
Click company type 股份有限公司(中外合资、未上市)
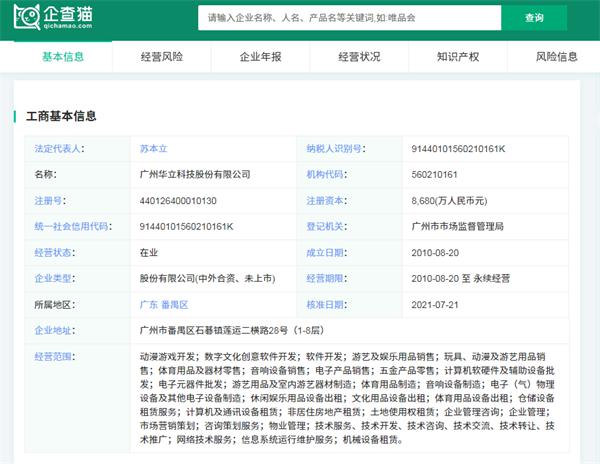(207, 278)
